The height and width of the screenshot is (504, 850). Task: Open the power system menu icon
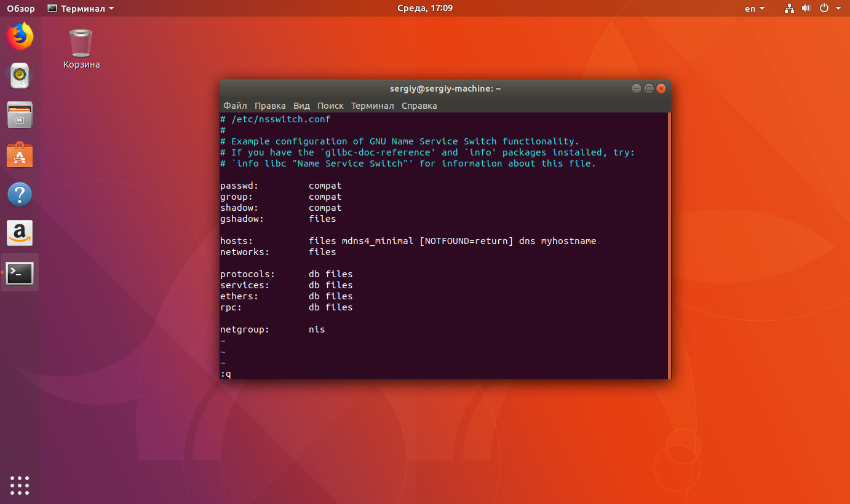[x=824, y=9]
